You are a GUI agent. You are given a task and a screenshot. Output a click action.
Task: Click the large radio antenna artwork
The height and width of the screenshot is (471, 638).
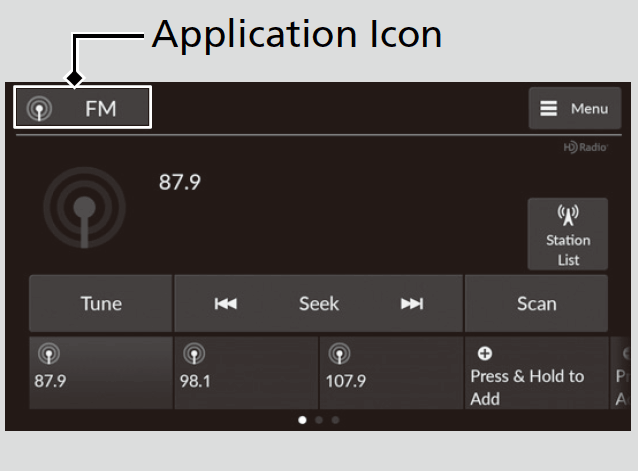coord(85,207)
